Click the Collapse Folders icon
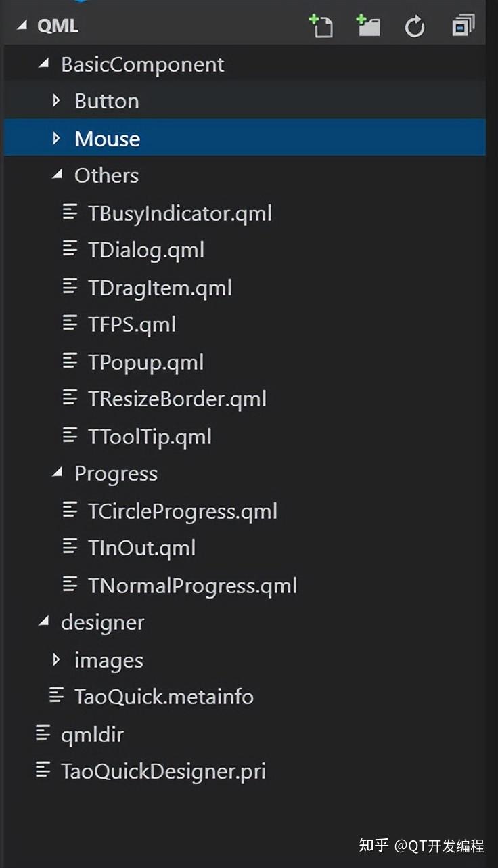This screenshot has width=498, height=868. tap(463, 27)
